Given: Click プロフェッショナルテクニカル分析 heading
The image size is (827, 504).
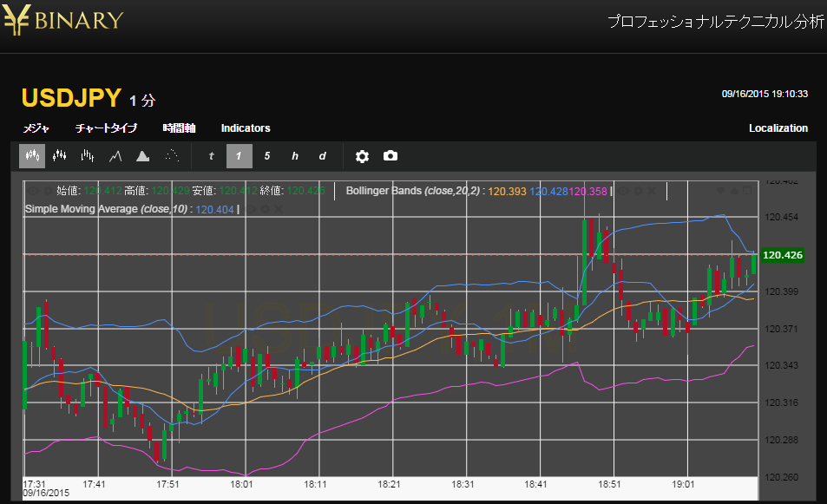Looking at the screenshot, I should click(716, 22).
